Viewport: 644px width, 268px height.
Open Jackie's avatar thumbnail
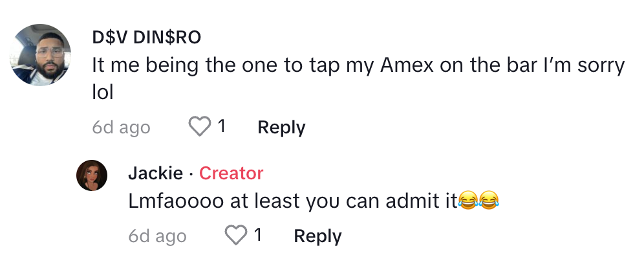pyautogui.click(x=92, y=175)
